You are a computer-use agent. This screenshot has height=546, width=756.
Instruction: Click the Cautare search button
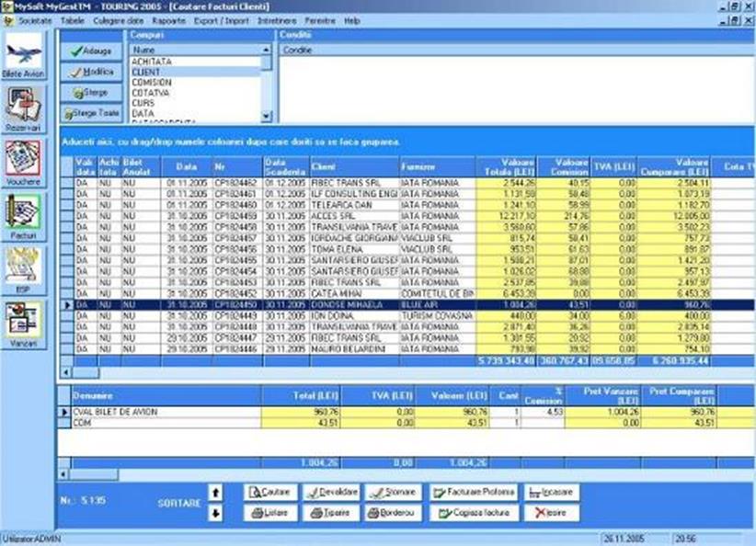(x=270, y=493)
